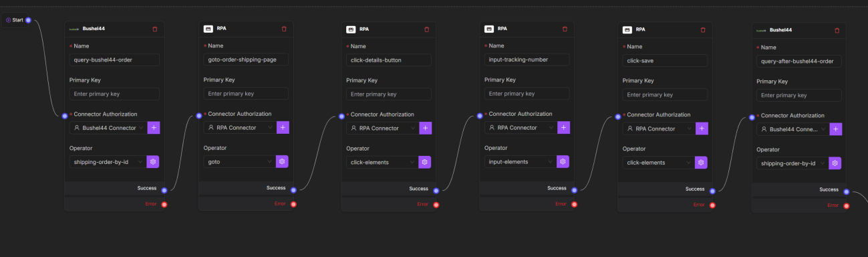
Task: Focus primary key field in input-tracking-number node
Action: tap(527, 94)
